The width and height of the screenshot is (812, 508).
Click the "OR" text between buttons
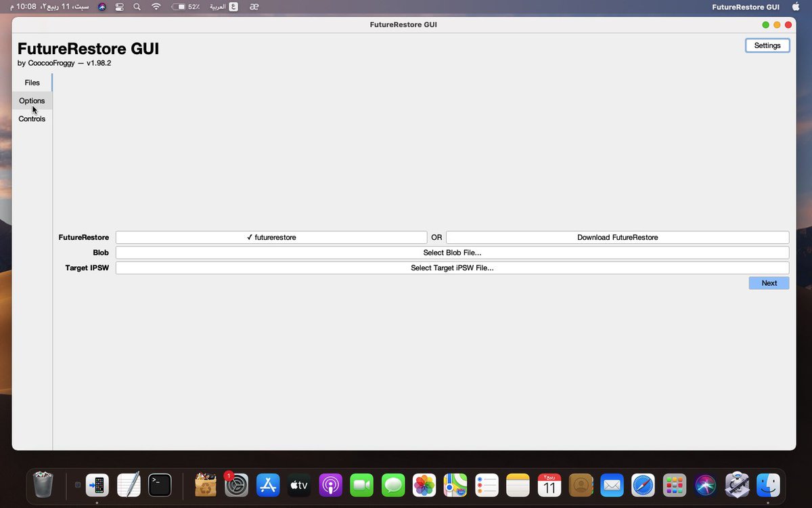pyautogui.click(x=436, y=238)
